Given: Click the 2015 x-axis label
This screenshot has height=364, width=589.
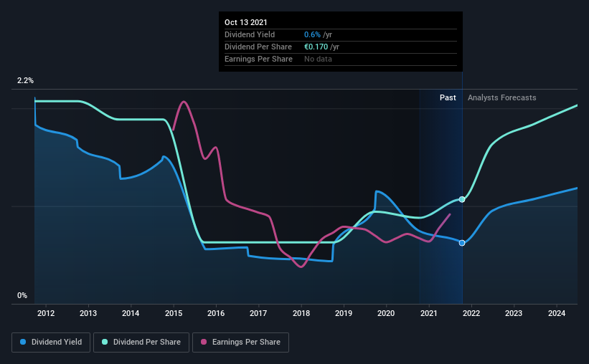Looking at the screenshot, I should click(x=174, y=313).
